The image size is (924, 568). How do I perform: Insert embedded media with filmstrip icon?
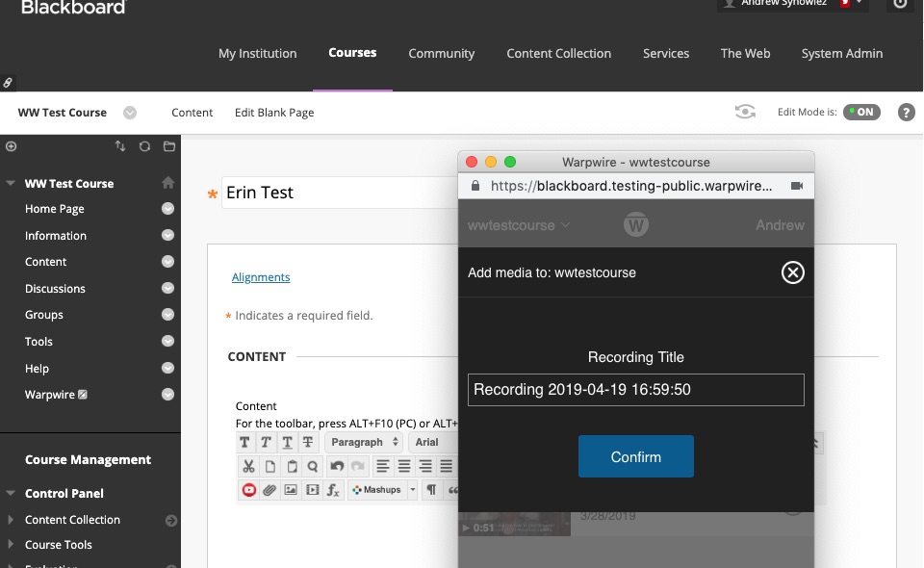click(x=312, y=490)
